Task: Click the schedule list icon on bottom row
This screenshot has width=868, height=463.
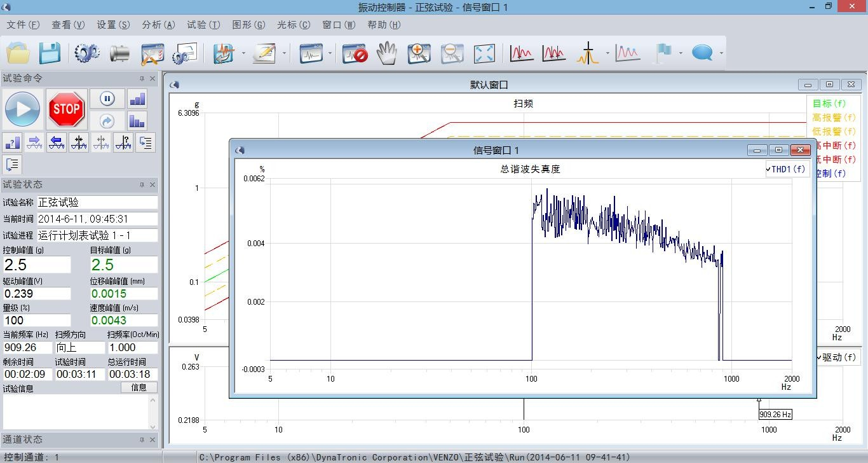Action: (x=13, y=165)
